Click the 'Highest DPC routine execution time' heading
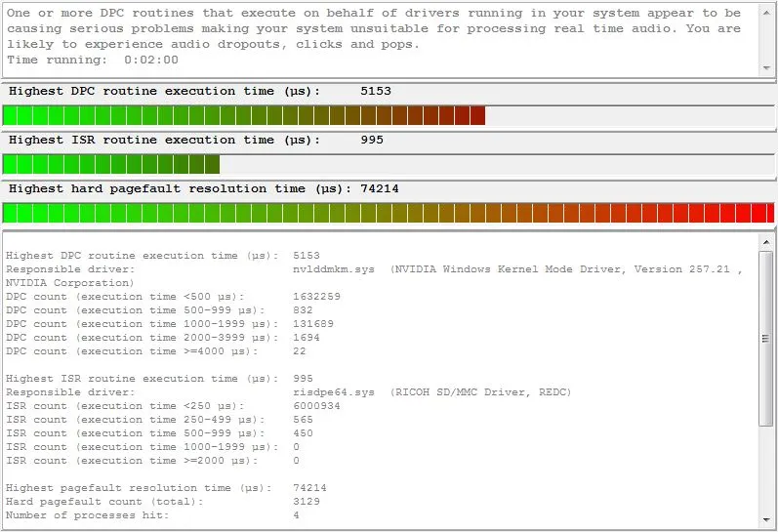 [164, 91]
